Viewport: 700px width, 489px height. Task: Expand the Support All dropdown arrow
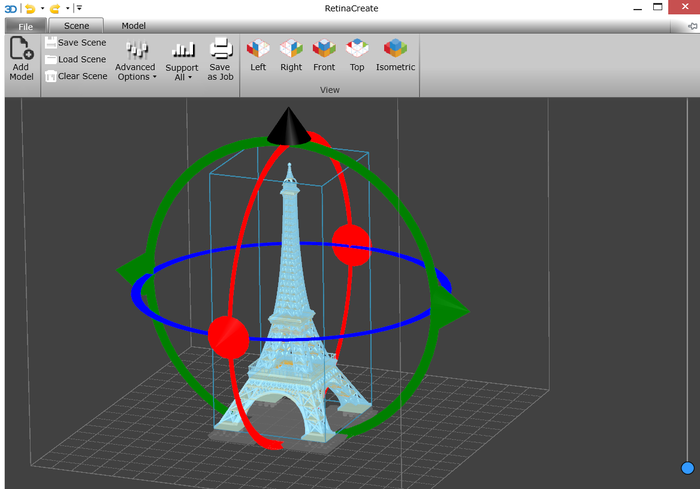(x=190, y=77)
